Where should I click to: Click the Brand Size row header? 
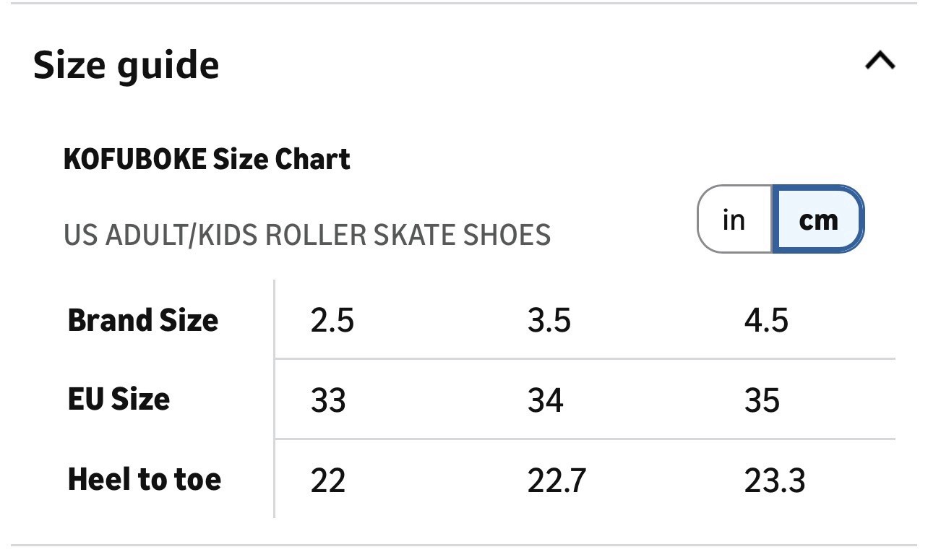point(142,320)
